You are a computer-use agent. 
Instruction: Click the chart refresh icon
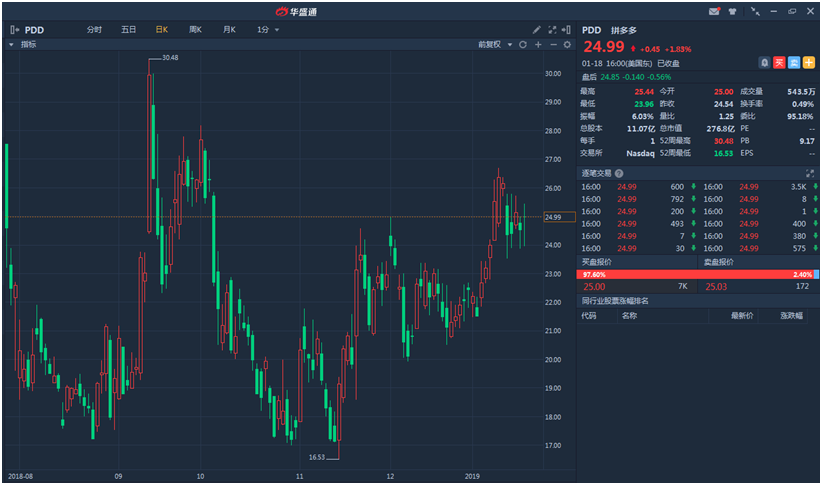522,45
